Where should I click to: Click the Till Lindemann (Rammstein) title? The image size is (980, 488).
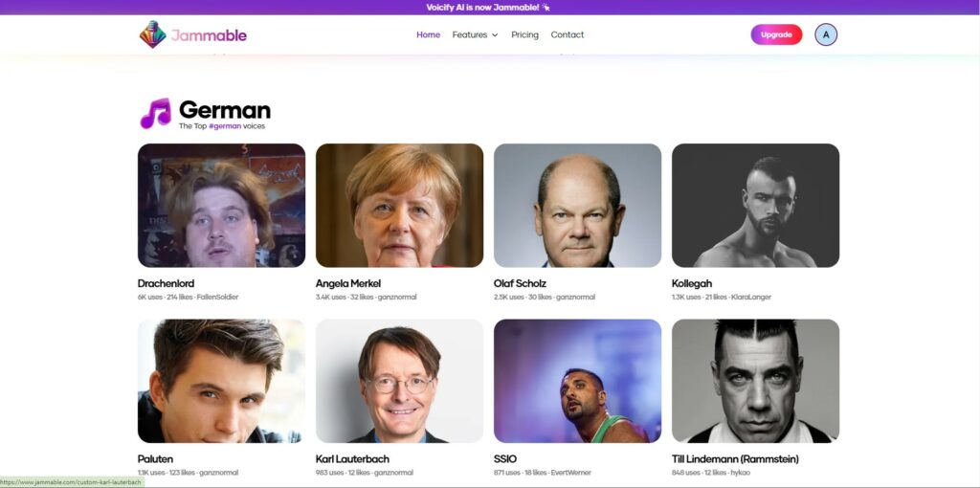coord(735,459)
